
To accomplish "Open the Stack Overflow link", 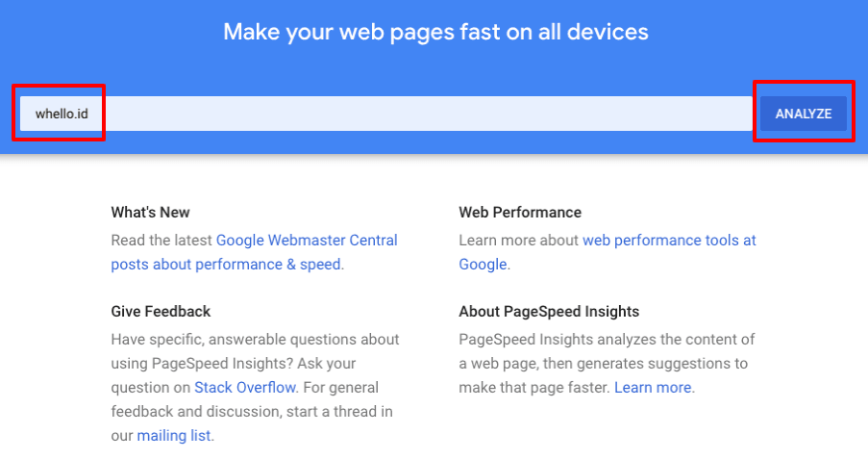I will point(245,387).
